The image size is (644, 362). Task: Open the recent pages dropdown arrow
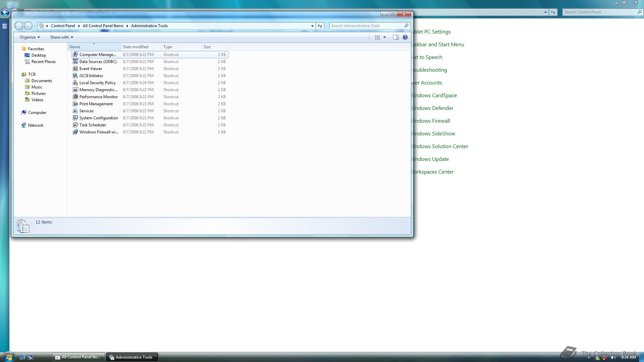pos(35,26)
